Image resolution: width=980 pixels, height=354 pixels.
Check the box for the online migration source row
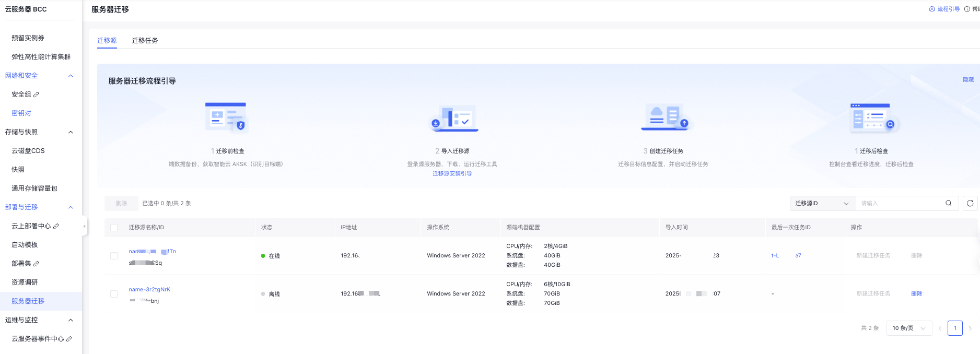click(114, 256)
